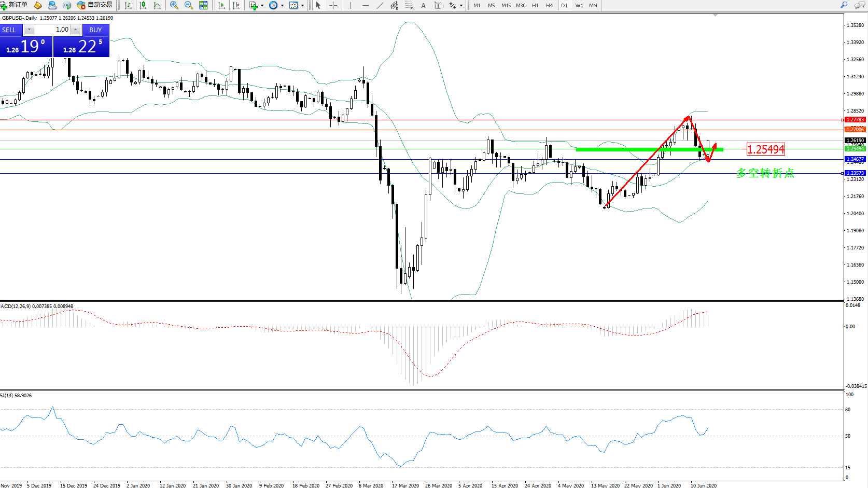
Task: Open the tile windows layout icon
Action: coord(203,5)
